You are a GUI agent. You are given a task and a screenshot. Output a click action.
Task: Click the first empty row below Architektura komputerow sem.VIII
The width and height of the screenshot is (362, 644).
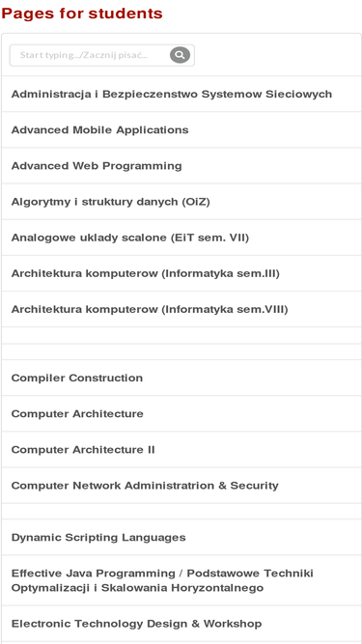coord(181,336)
